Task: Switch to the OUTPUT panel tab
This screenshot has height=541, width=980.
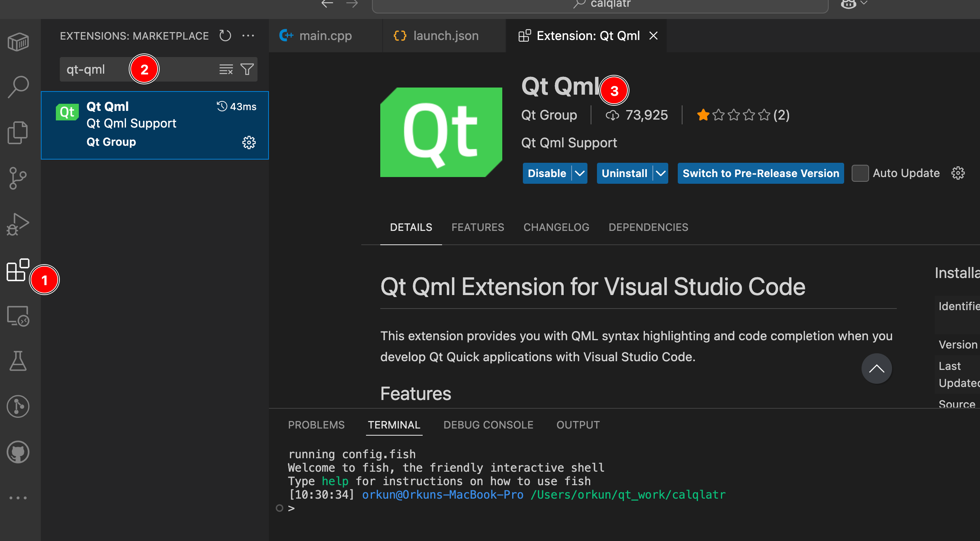Action: pyautogui.click(x=578, y=425)
